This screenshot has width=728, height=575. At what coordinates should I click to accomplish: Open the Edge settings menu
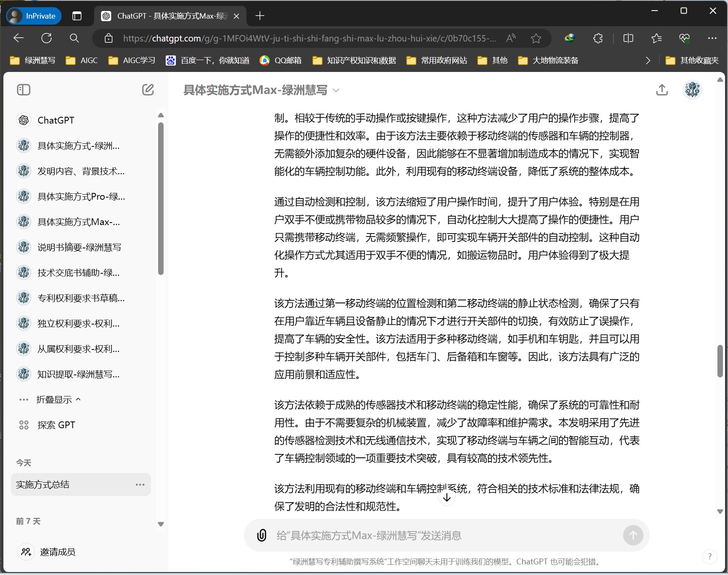click(712, 38)
